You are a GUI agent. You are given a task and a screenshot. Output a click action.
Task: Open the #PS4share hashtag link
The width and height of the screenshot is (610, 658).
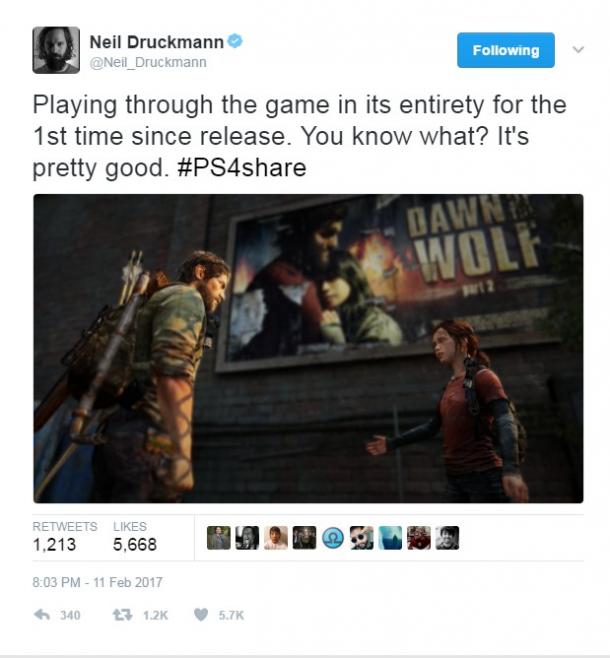(242, 168)
